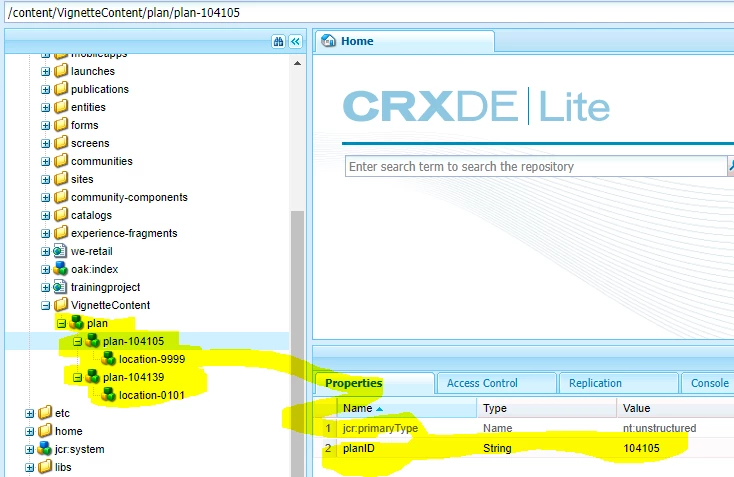Sort properties by the Type column header
The height and width of the screenshot is (477, 734).
point(547,408)
